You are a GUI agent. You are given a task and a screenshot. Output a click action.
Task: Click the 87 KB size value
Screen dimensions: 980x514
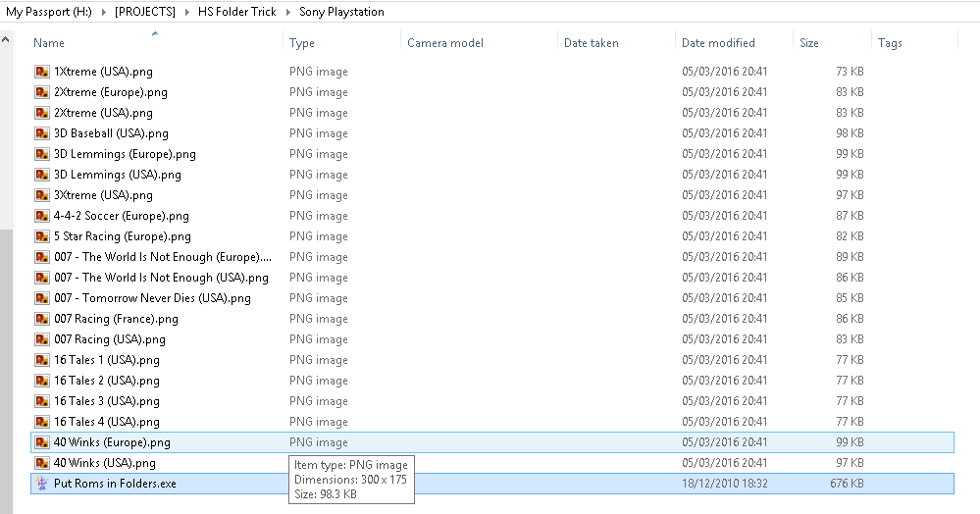850,217
